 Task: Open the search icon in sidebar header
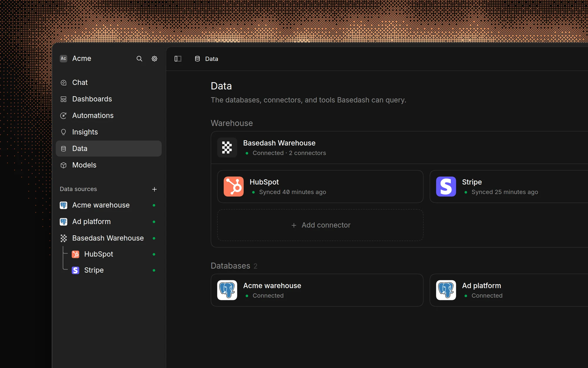coord(139,59)
